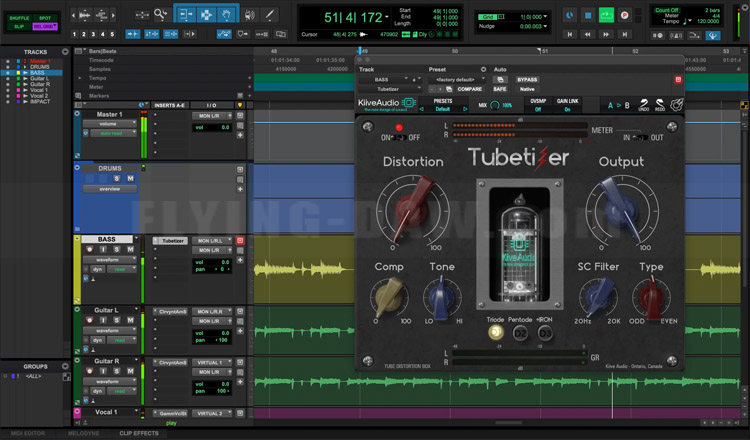Click the MIX knob
750x440 pixels.
pyautogui.click(x=495, y=105)
